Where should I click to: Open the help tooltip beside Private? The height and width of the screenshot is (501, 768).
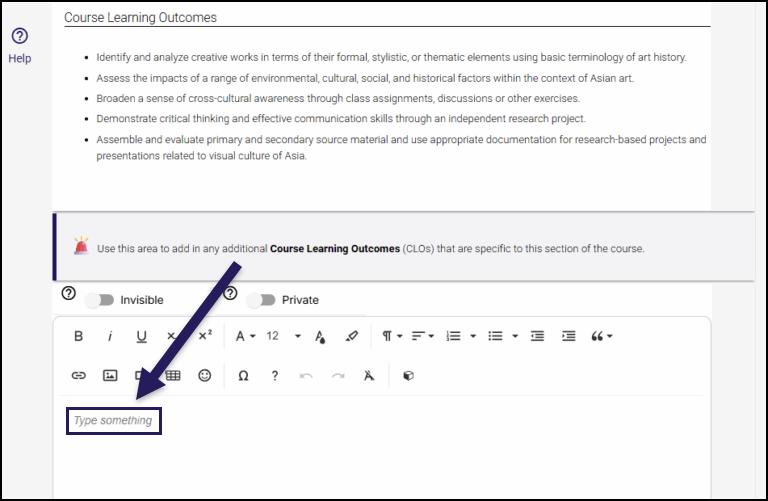point(230,293)
